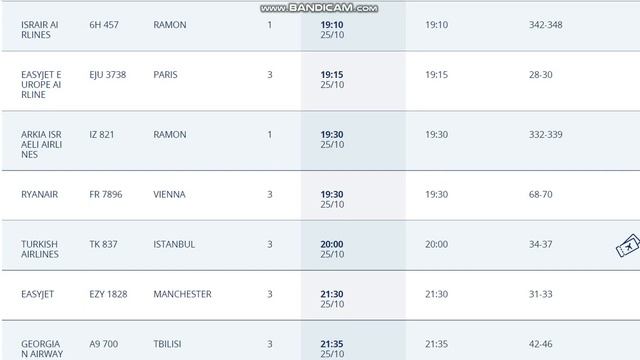Click check-in counters 342-348

coord(546,24)
